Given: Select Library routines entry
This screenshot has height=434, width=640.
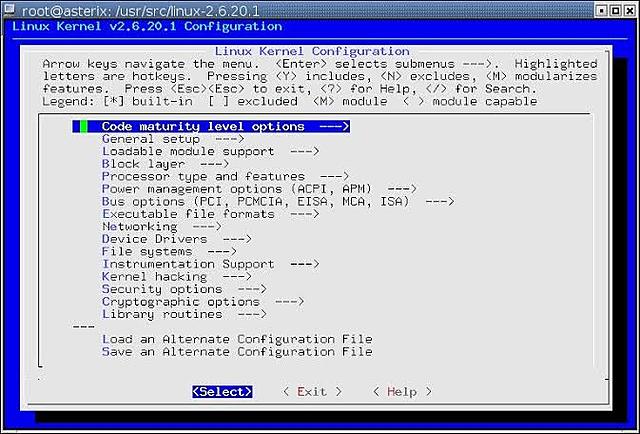Looking at the screenshot, I should [184, 314].
